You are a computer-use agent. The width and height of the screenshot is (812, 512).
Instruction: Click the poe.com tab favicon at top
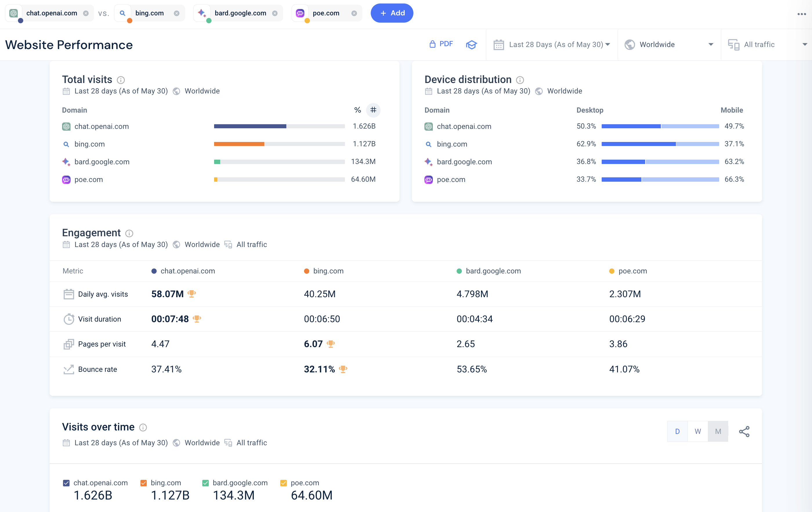(x=300, y=13)
